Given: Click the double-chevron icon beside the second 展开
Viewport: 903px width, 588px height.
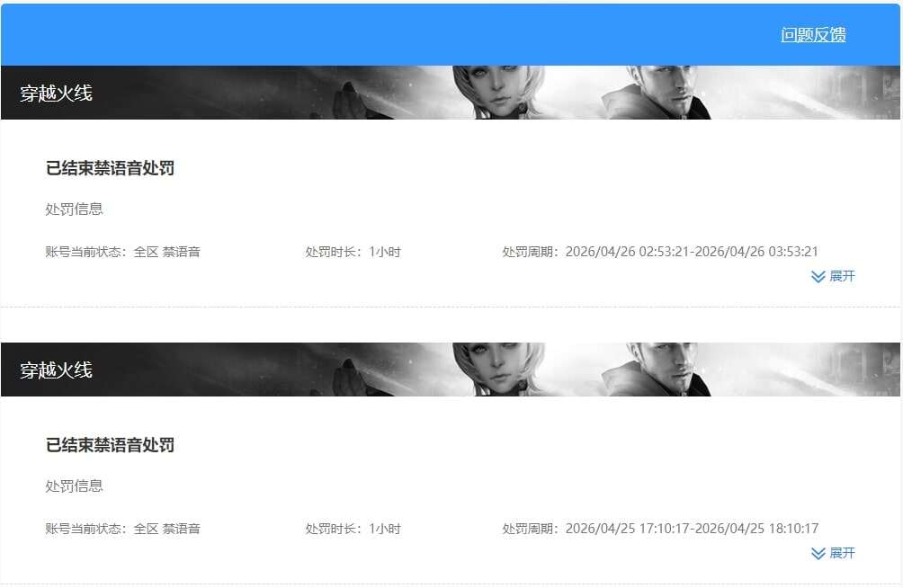Looking at the screenshot, I should pos(818,554).
